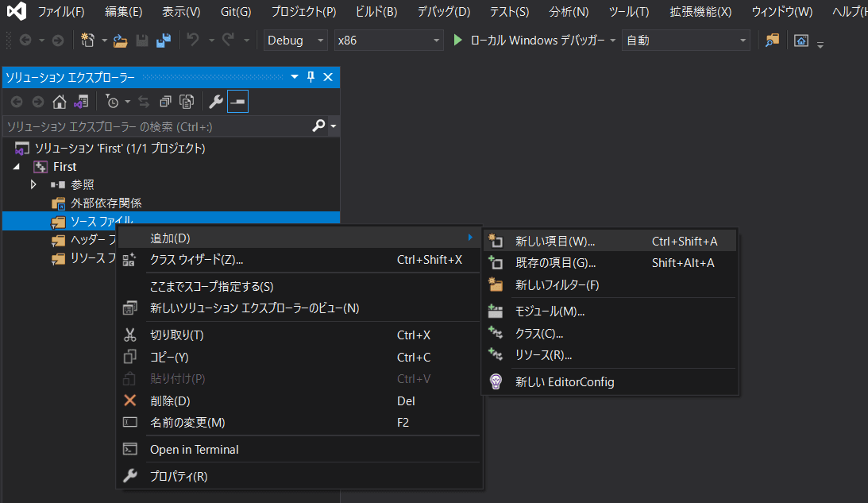Click the Collapse All icon in Solution Explorer
868x503 pixels.
pos(165,102)
